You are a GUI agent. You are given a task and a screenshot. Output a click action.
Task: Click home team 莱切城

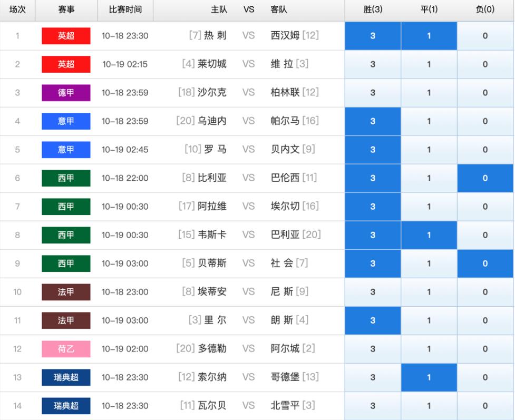[x=212, y=64]
